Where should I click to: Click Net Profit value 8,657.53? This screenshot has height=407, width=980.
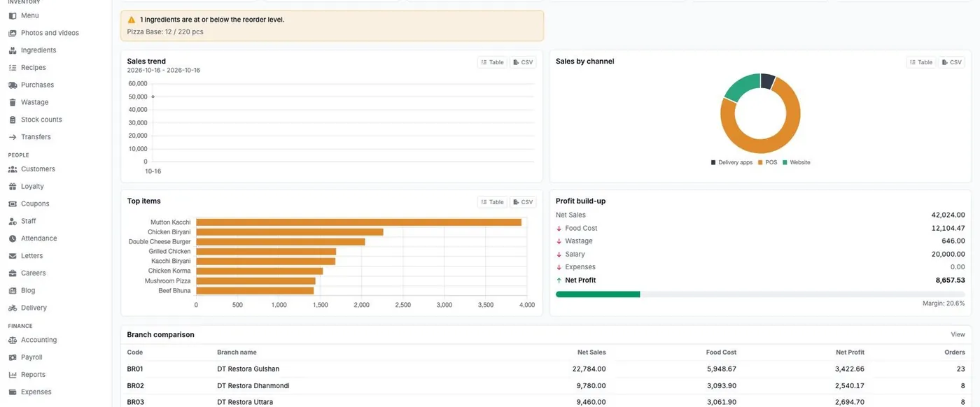(x=950, y=280)
